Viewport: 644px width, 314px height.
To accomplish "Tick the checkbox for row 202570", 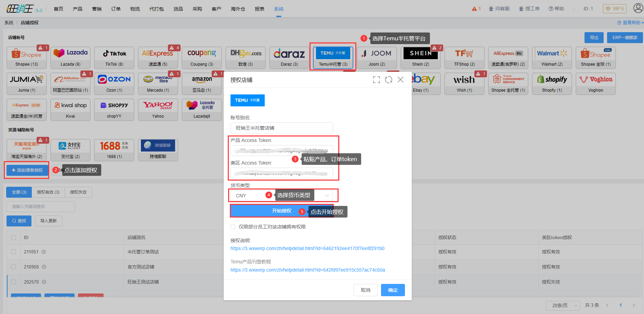I will [14, 282].
